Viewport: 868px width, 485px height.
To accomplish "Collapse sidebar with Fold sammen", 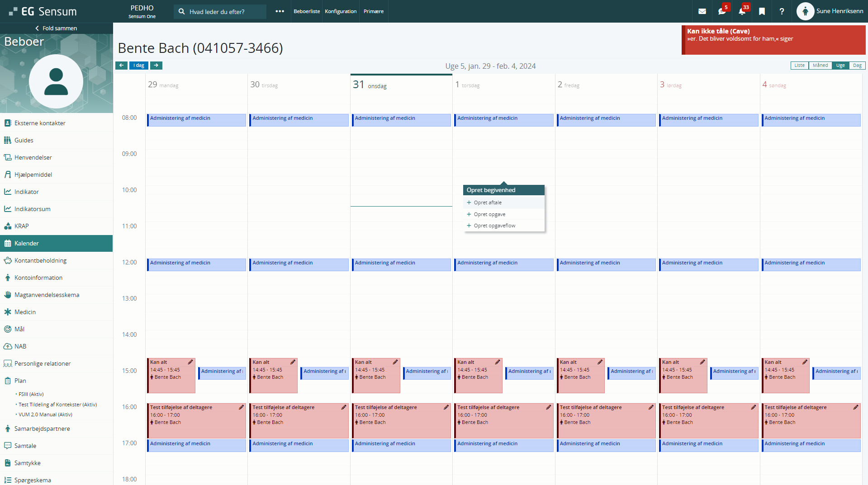I will pos(57,28).
